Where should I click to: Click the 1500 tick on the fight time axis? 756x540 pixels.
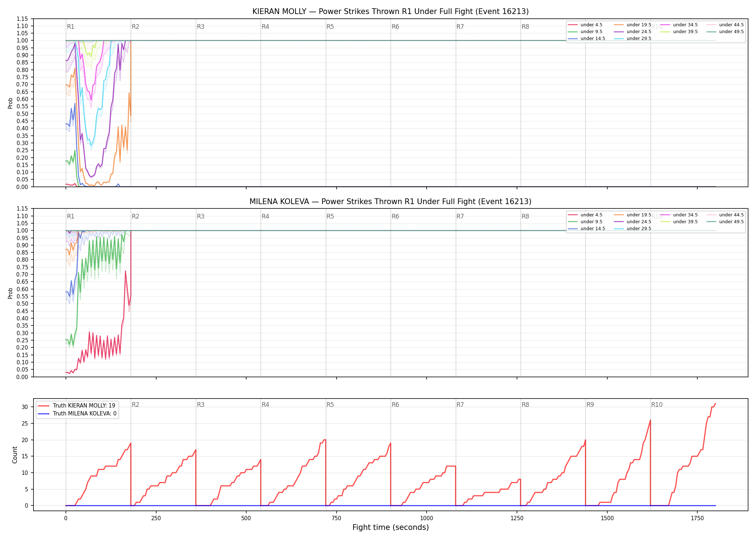607,518
